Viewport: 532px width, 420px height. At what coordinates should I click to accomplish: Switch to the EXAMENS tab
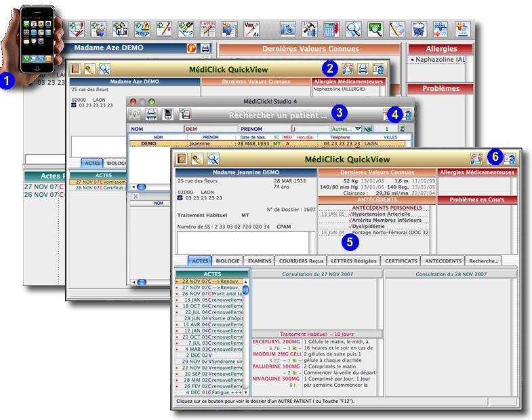[259, 261]
